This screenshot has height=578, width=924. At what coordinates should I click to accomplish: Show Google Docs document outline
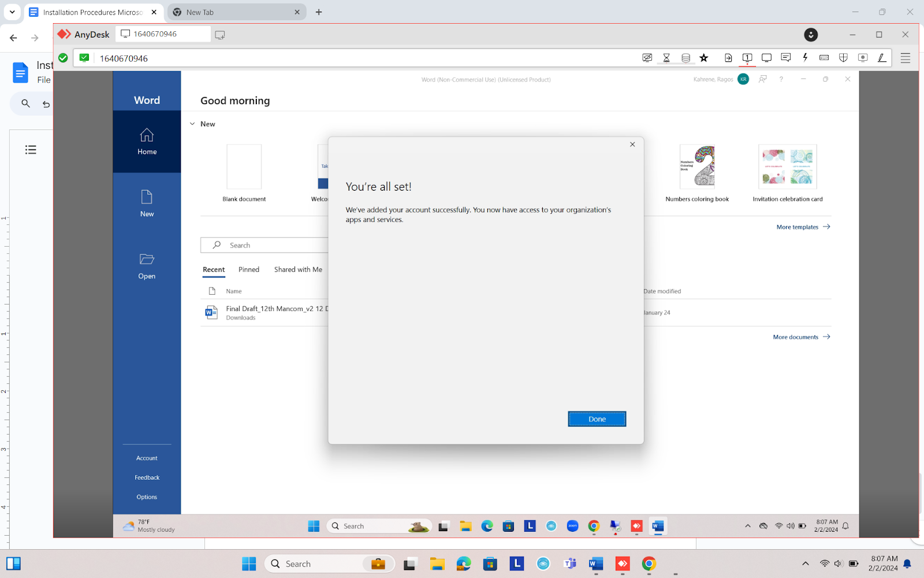pyautogui.click(x=31, y=150)
